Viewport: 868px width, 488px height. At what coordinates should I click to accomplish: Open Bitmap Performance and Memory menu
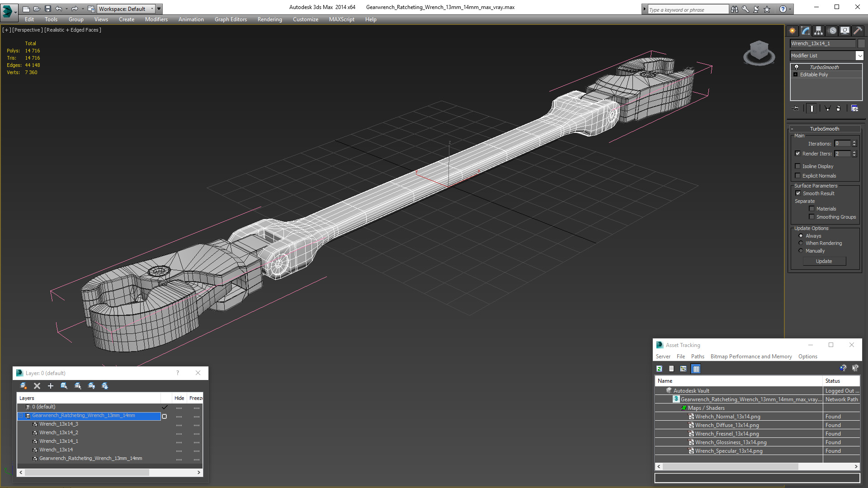pos(751,357)
